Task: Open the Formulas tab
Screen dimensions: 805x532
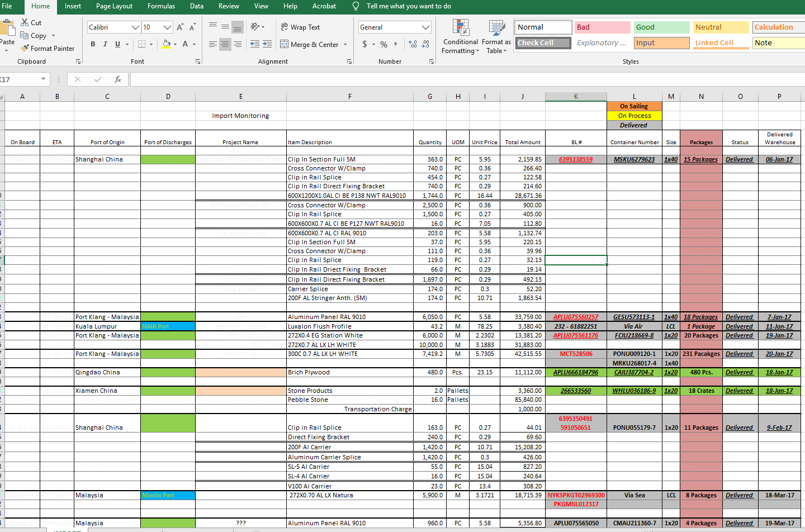Action: (161, 6)
